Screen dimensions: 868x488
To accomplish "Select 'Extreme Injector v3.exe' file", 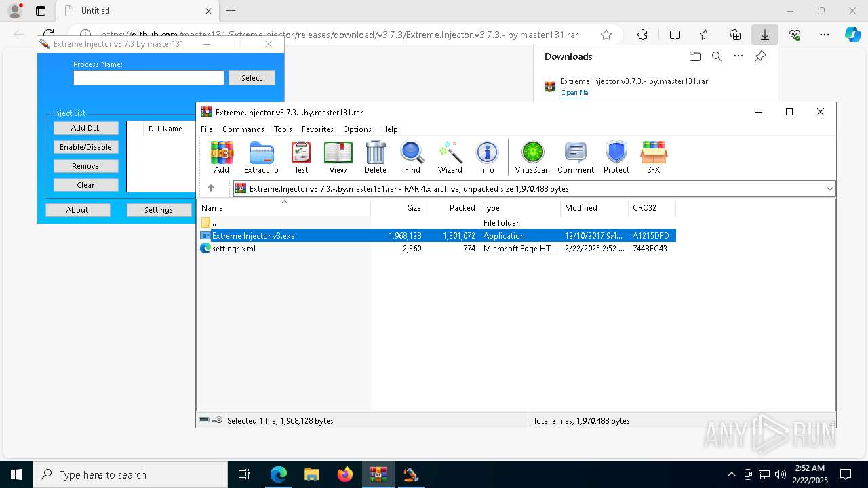I will point(437,235).
